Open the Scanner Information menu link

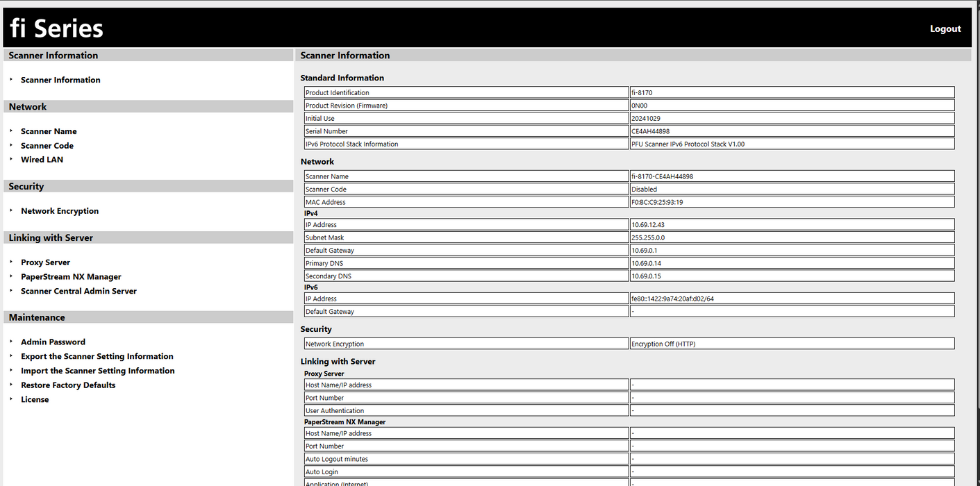[60, 80]
